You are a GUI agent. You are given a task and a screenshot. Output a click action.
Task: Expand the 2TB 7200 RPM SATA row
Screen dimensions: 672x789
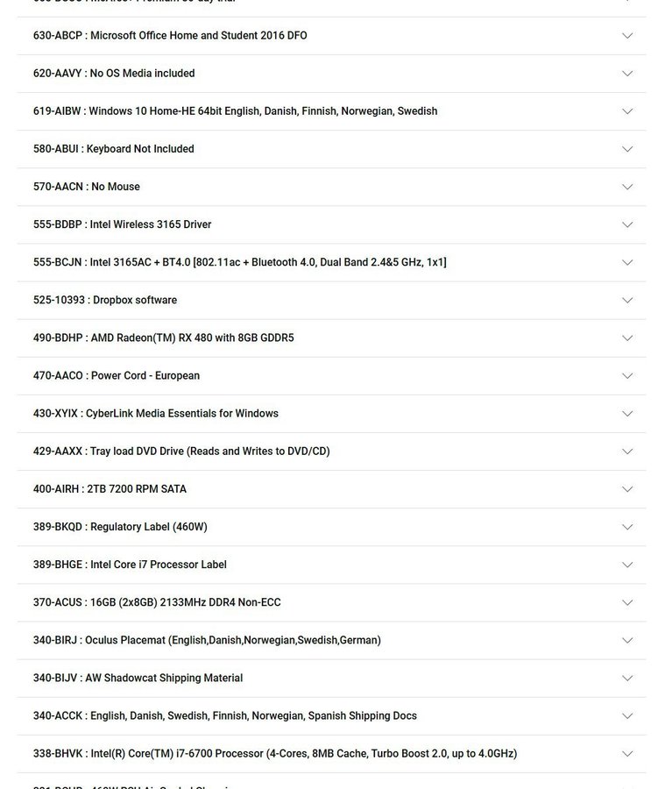pyautogui.click(x=627, y=488)
